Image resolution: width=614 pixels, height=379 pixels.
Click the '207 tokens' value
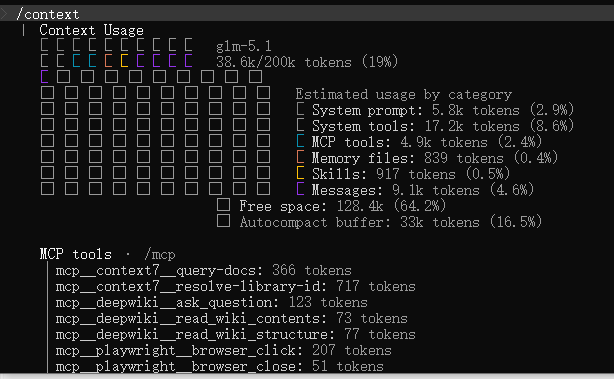(x=352, y=351)
